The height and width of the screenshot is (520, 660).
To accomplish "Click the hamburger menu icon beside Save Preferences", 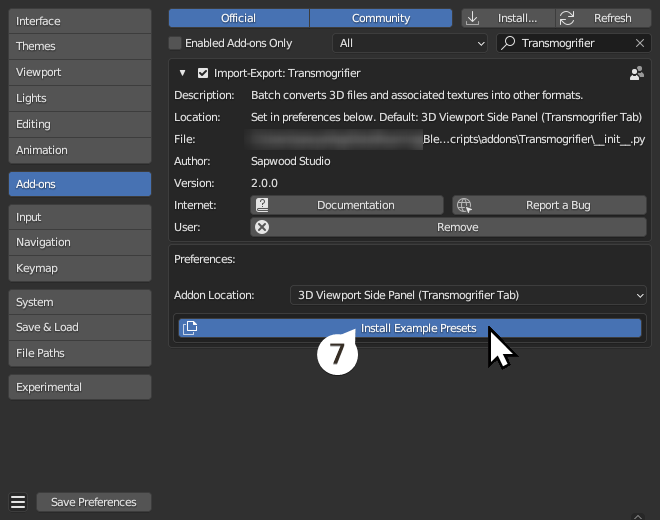I will [17, 502].
